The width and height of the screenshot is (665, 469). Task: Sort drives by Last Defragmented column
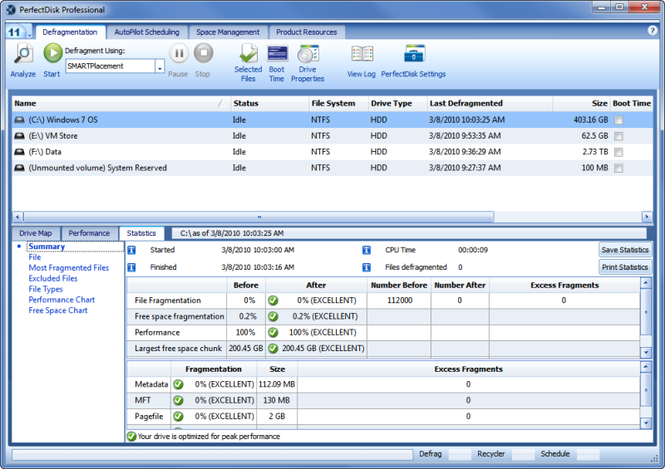[489, 103]
